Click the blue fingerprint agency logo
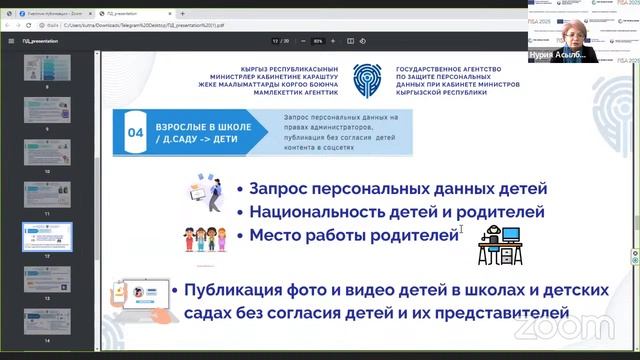The width and height of the screenshot is (640, 360). coord(367,80)
